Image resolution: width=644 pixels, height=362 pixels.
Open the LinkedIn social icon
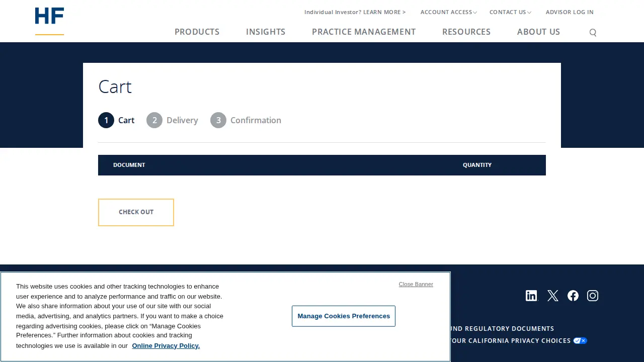pos(531,296)
